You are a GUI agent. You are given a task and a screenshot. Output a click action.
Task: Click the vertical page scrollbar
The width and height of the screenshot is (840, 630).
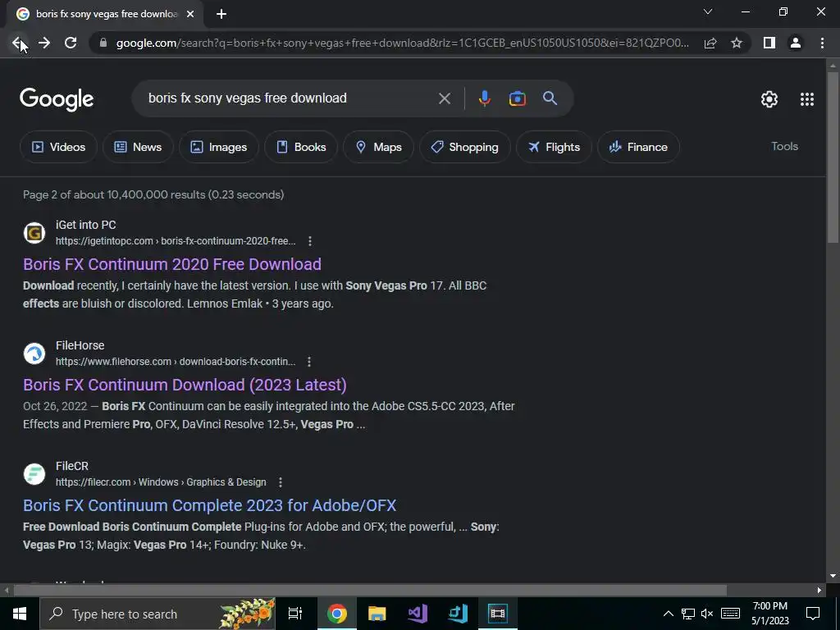pyautogui.click(x=833, y=157)
